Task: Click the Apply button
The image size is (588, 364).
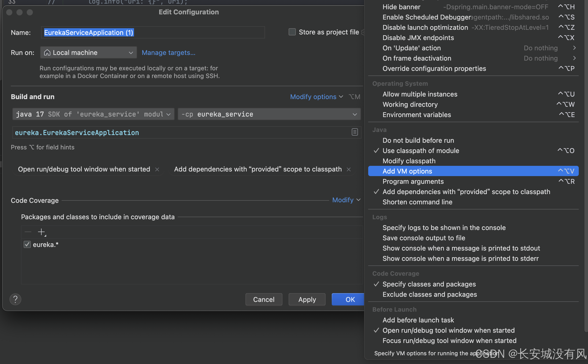Action: [307, 299]
